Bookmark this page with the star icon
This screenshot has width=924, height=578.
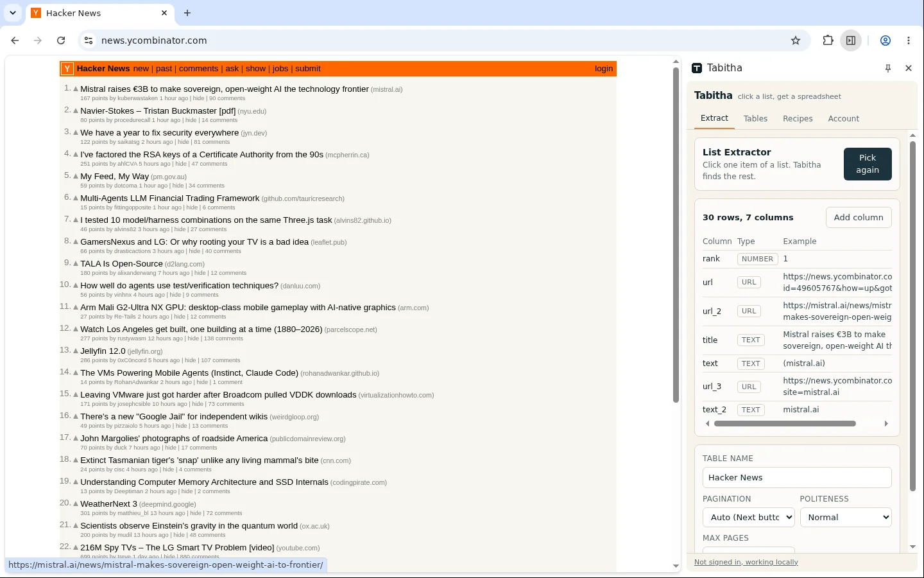796,40
